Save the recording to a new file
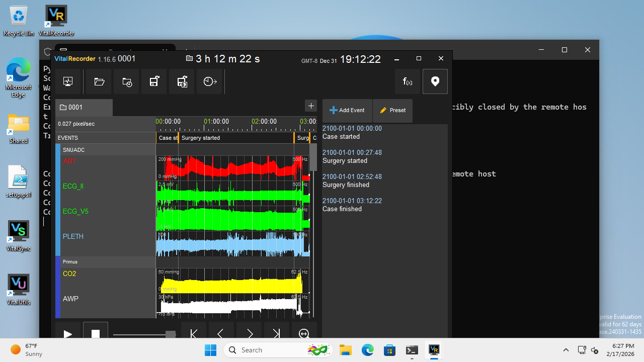 (x=181, y=81)
